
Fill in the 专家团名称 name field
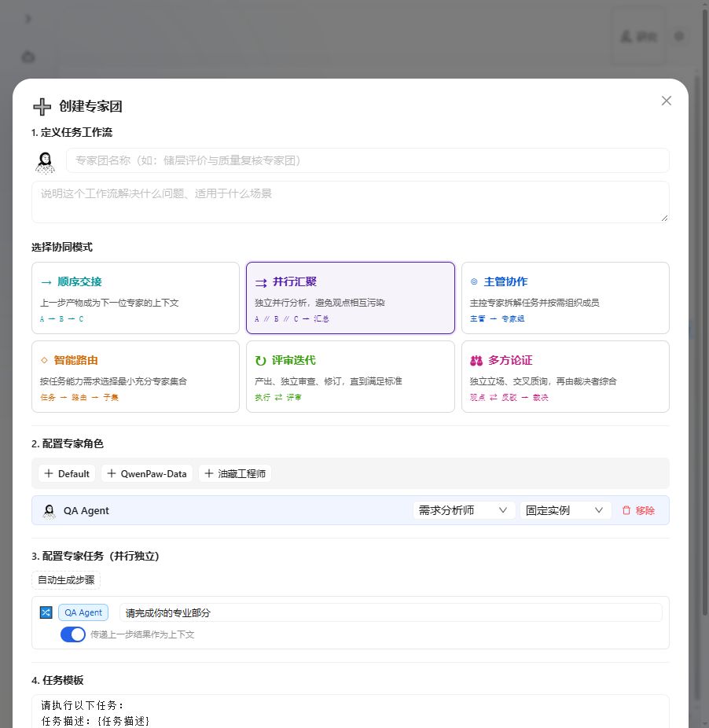[x=367, y=160]
